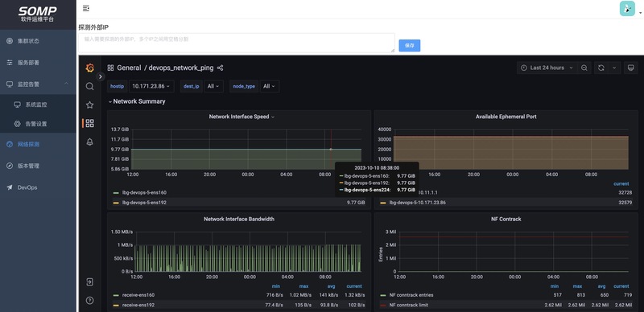This screenshot has height=312, width=644.
Task: Open the Last 24 hours time picker
Action: coord(547,68)
